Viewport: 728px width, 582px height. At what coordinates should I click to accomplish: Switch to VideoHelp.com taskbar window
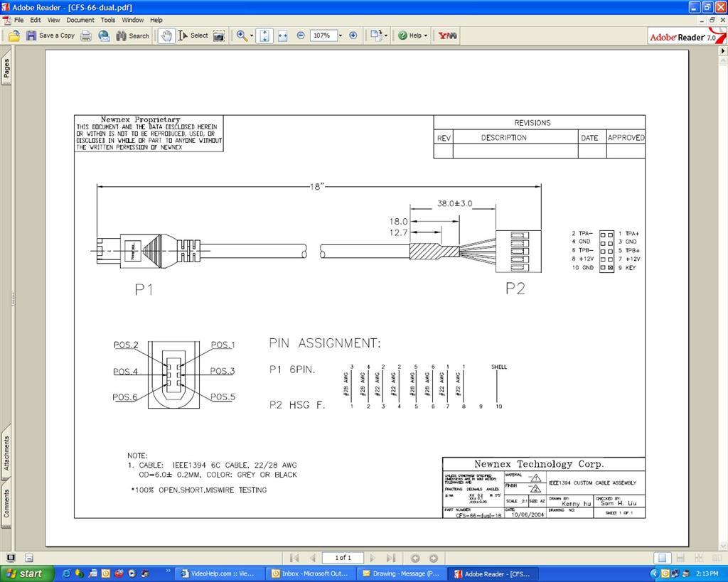(x=219, y=573)
